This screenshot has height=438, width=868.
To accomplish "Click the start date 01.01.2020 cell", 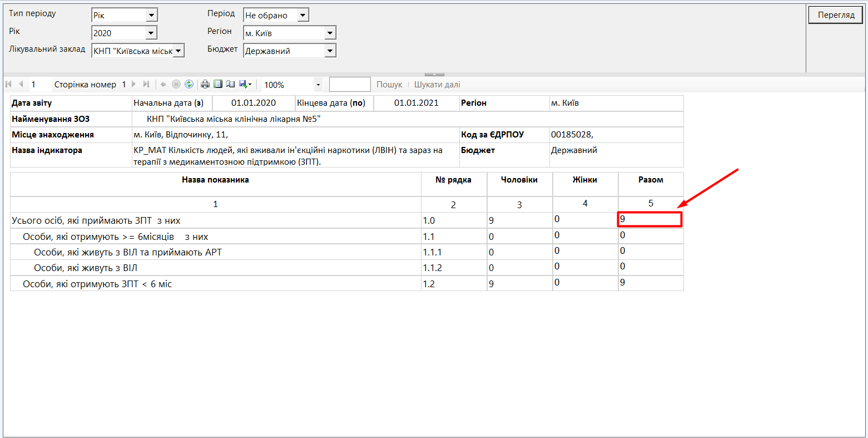I will (254, 103).
